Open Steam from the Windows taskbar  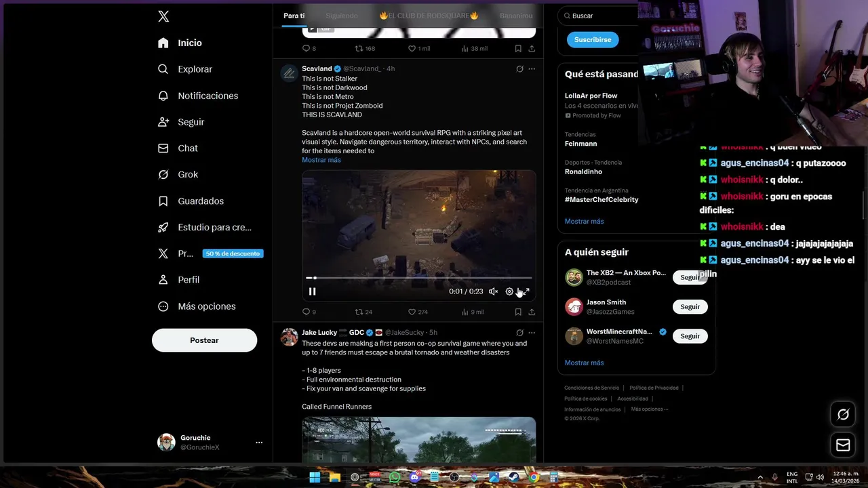point(514,477)
